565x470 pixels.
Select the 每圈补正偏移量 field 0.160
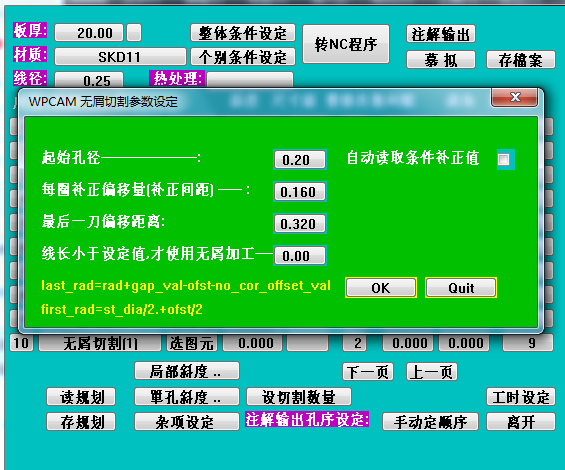[300, 191]
